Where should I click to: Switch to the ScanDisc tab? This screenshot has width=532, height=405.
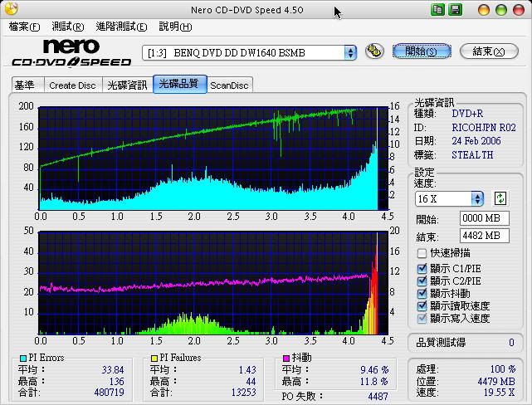click(x=229, y=85)
